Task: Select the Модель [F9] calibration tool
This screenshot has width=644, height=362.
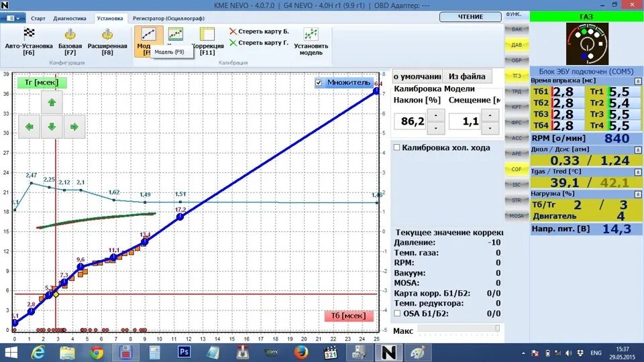Action: click(x=148, y=42)
